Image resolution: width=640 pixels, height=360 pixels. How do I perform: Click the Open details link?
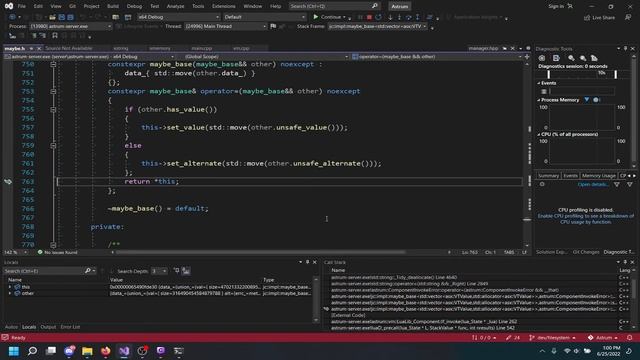click(592, 184)
